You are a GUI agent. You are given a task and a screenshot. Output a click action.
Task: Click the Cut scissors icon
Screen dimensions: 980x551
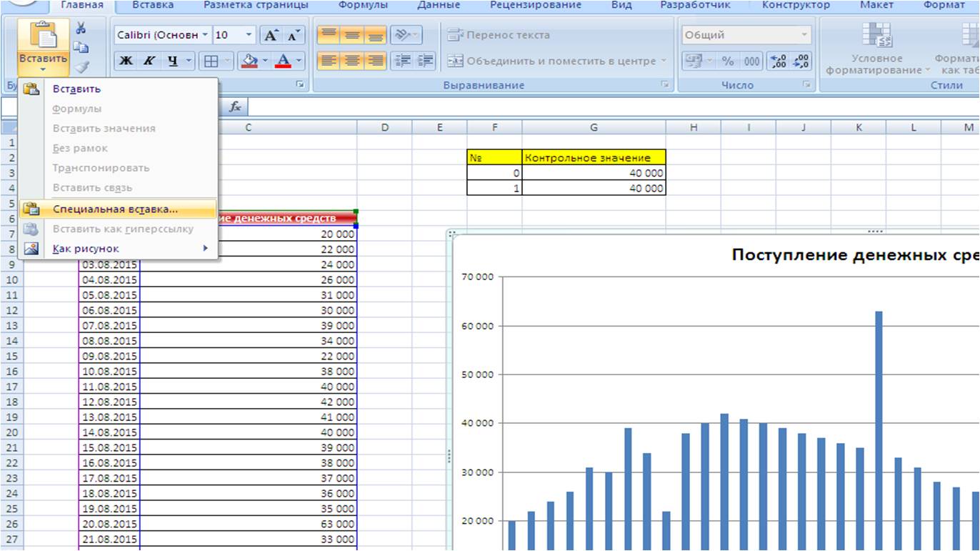pyautogui.click(x=81, y=29)
